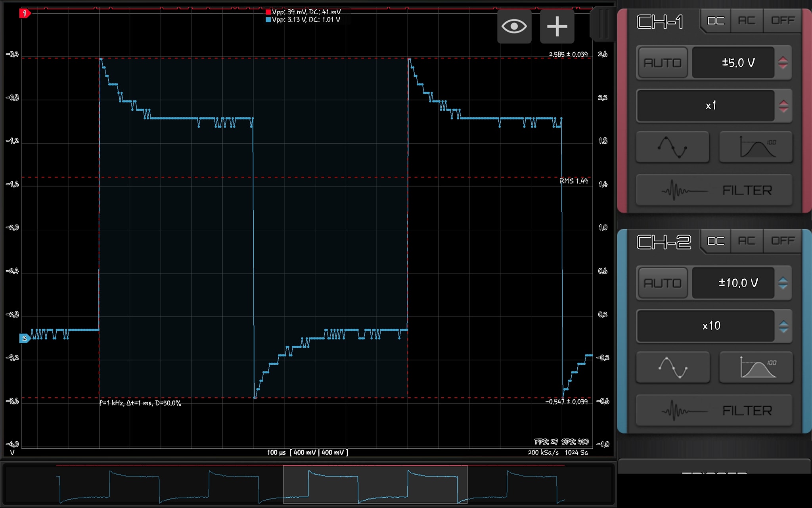Open CH-2 x10 probe selector
The height and width of the screenshot is (508, 812).
click(x=706, y=326)
